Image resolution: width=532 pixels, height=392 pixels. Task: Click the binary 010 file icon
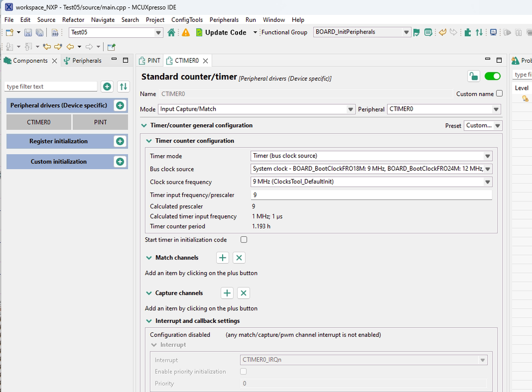point(55,32)
